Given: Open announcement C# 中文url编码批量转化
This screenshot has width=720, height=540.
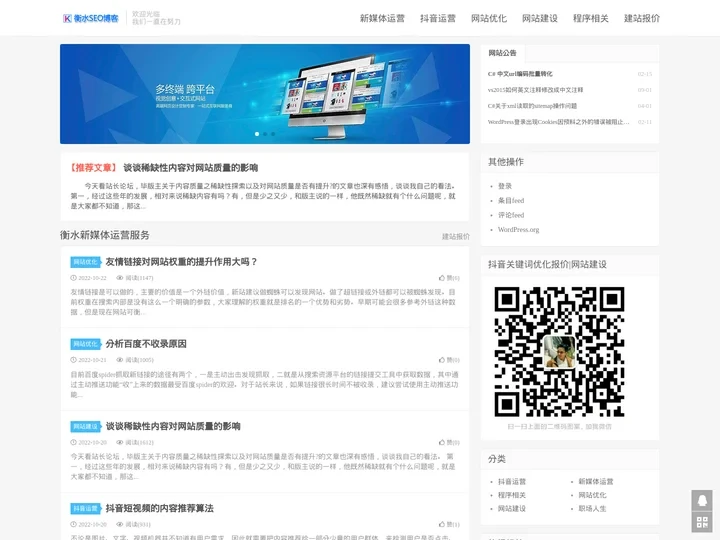Looking at the screenshot, I should pyautogui.click(x=520, y=74).
